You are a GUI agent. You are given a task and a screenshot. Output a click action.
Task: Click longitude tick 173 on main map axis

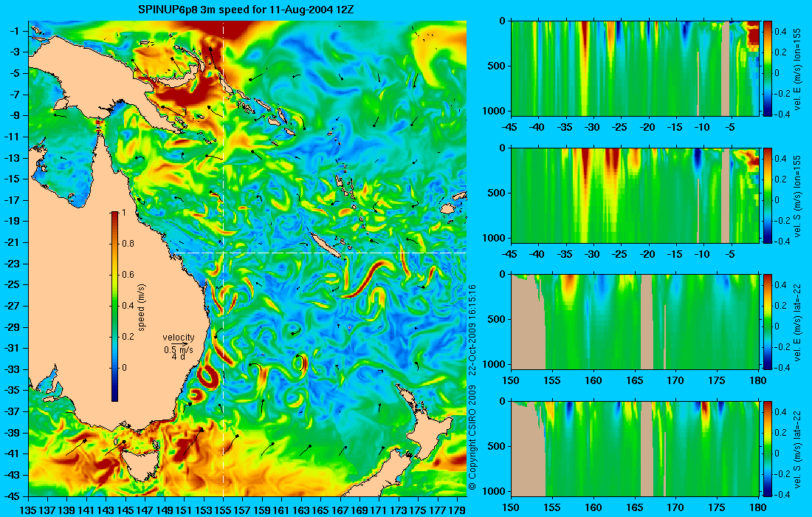point(399,510)
